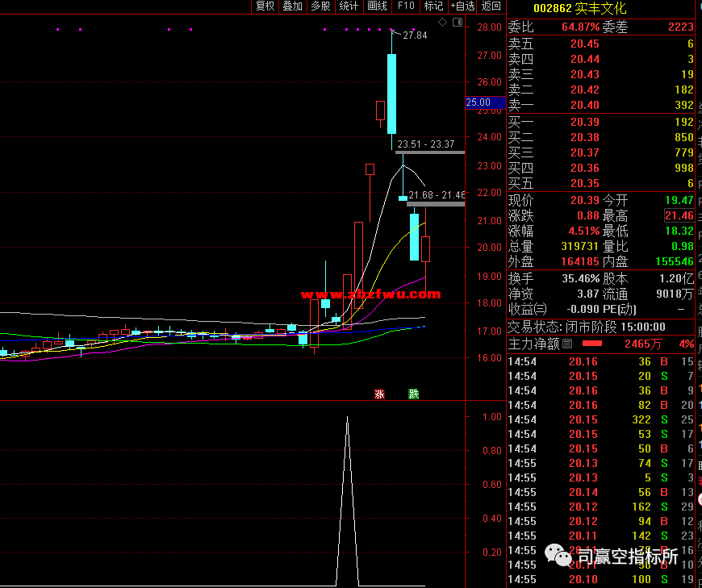The height and width of the screenshot is (588, 702).
Task: Click the 流通 value 9018万
Action: tap(675, 294)
